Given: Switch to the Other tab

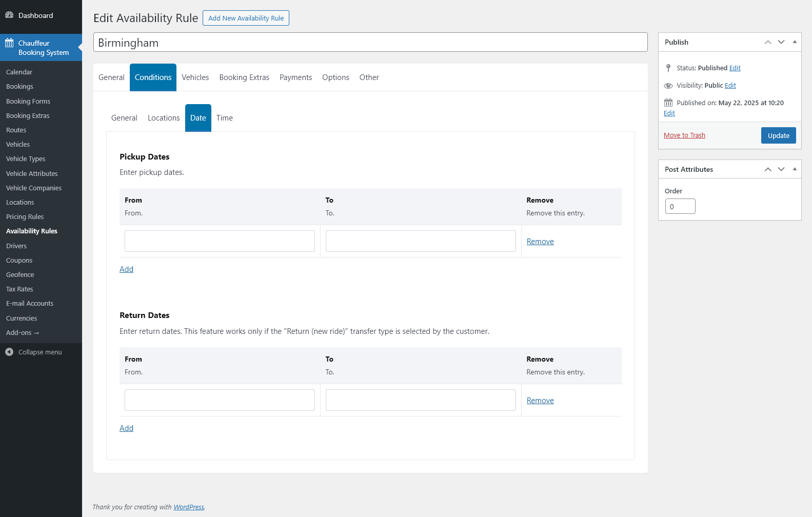Looking at the screenshot, I should 369,77.
